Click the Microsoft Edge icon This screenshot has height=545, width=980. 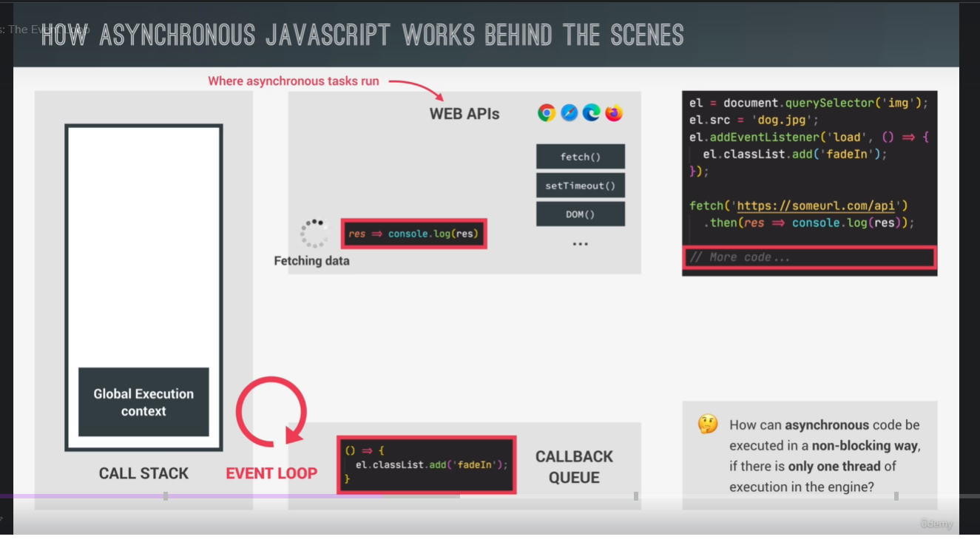pos(591,112)
